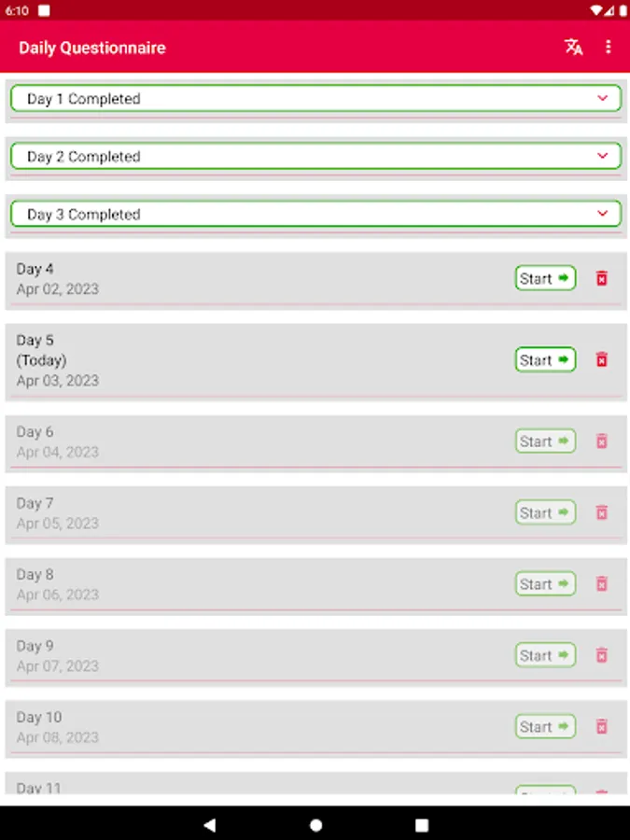
Task: Delete the Day 9 entry
Action: click(x=602, y=655)
